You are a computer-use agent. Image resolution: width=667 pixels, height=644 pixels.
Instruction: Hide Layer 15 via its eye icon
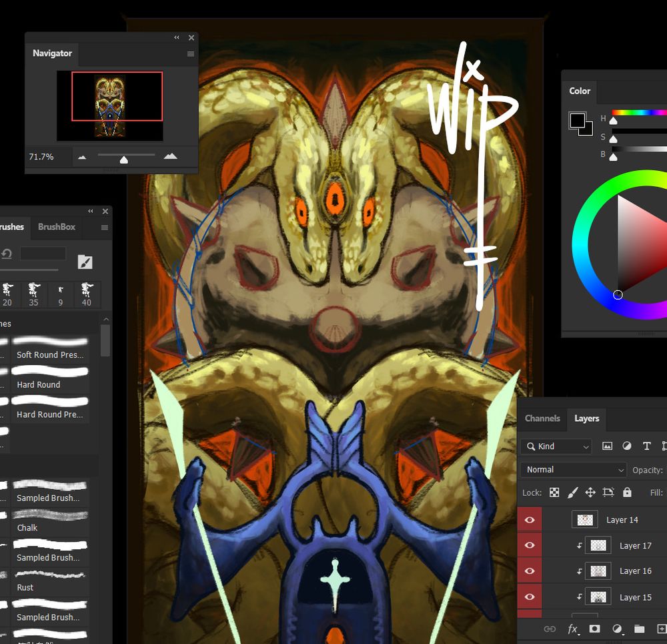530,597
